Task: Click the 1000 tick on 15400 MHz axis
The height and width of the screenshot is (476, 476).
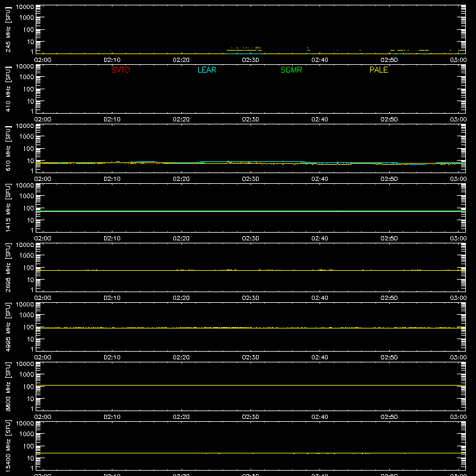Action: pos(27,434)
